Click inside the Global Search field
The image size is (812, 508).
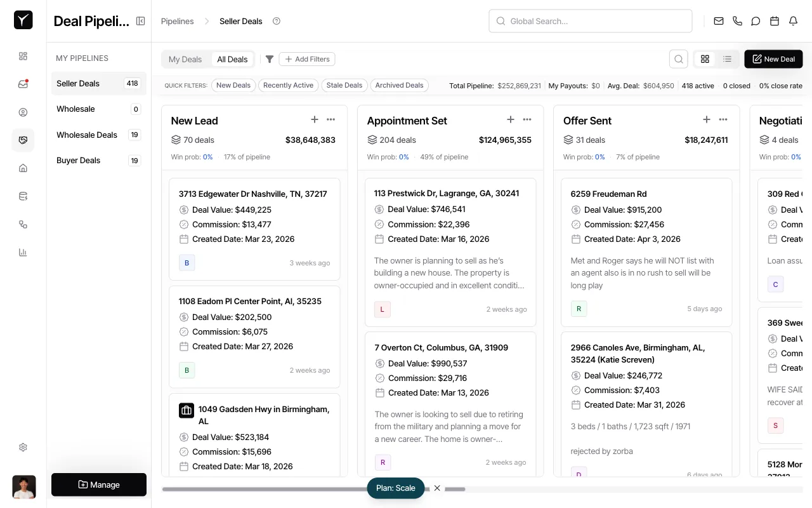click(x=590, y=21)
